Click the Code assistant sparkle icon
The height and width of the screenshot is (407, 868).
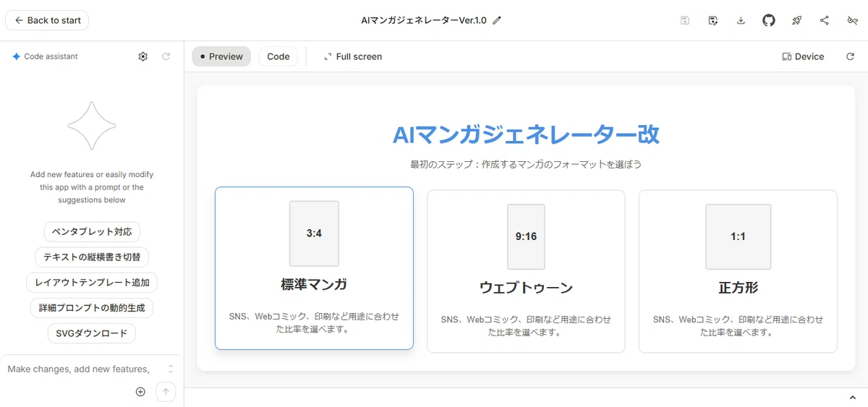[16, 56]
